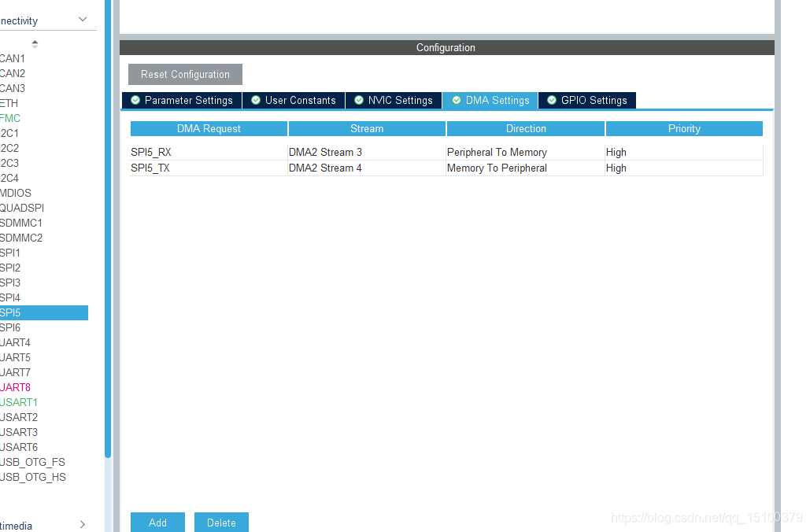Viewport: 810px width, 532px height.
Task: Open the NVIC Settings tab
Action: 394,100
